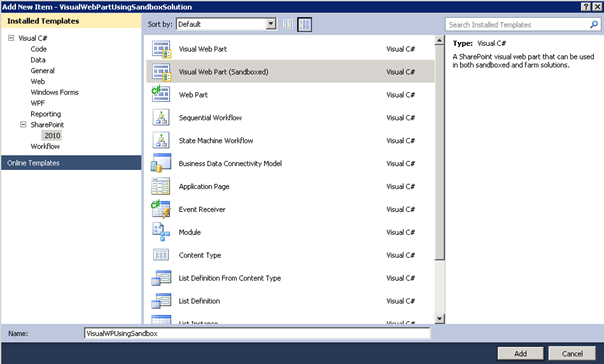Select the Visual C# root label

tap(33, 38)
